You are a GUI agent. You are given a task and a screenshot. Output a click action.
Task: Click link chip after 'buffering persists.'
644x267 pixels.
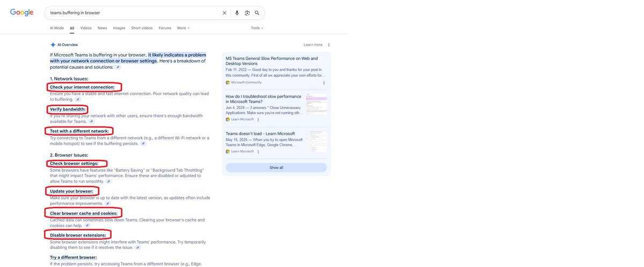pyautogui.click(x=143, y=144)
